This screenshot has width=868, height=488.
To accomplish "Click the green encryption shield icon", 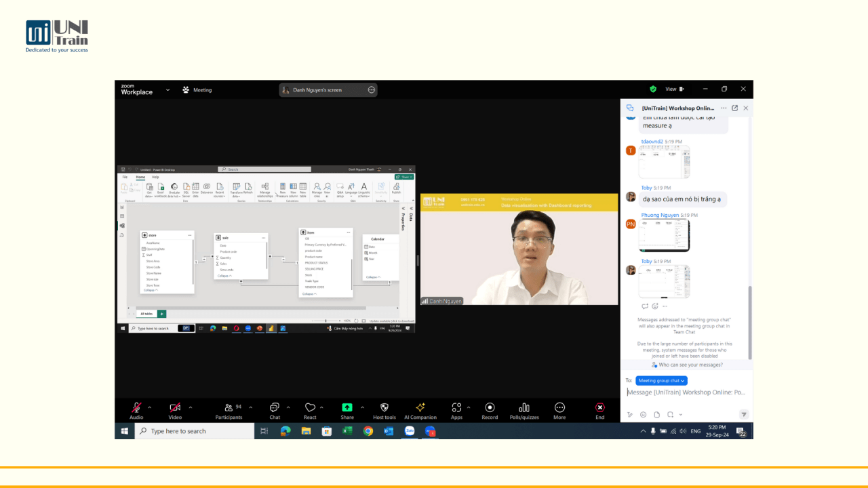I will click(x=653, y=89).
